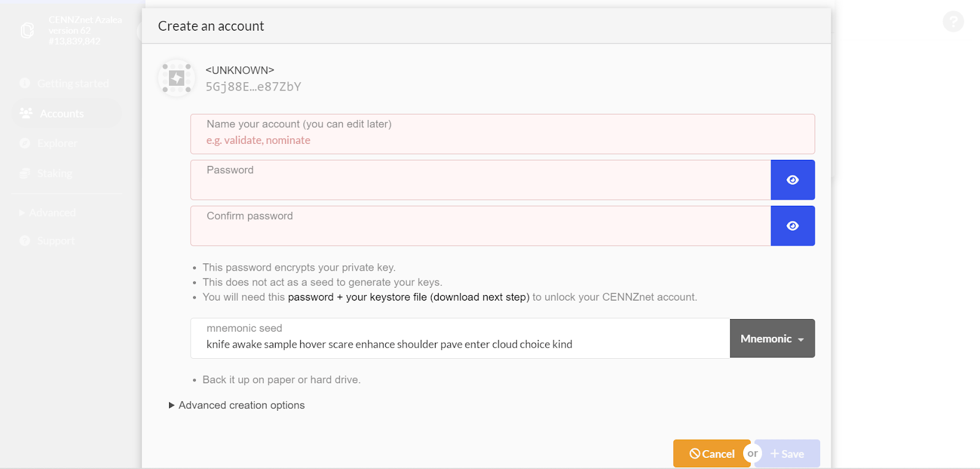
Task: Open the Mnemonic seed type dropdown
Action: (772, 339)
